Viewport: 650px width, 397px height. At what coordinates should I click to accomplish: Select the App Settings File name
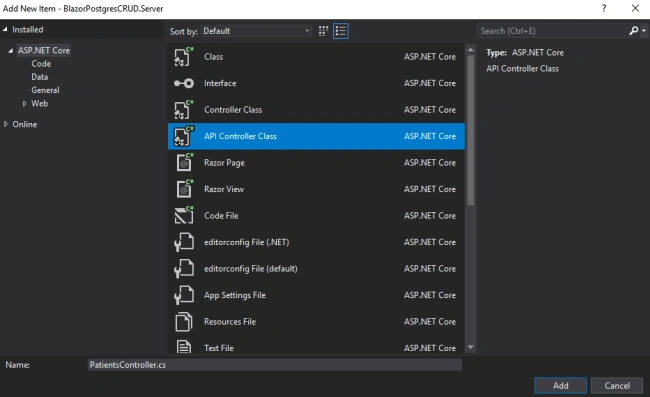tap(235, 295)
